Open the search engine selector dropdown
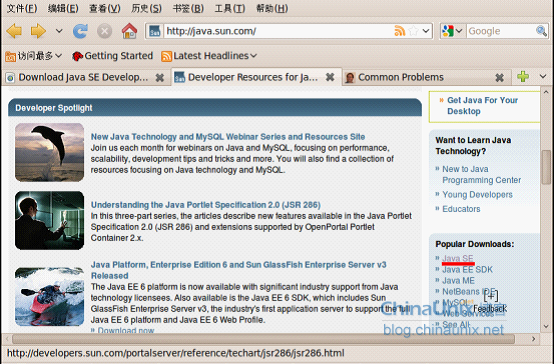Screen dimensions: 554x364 [x=453, y=31]
